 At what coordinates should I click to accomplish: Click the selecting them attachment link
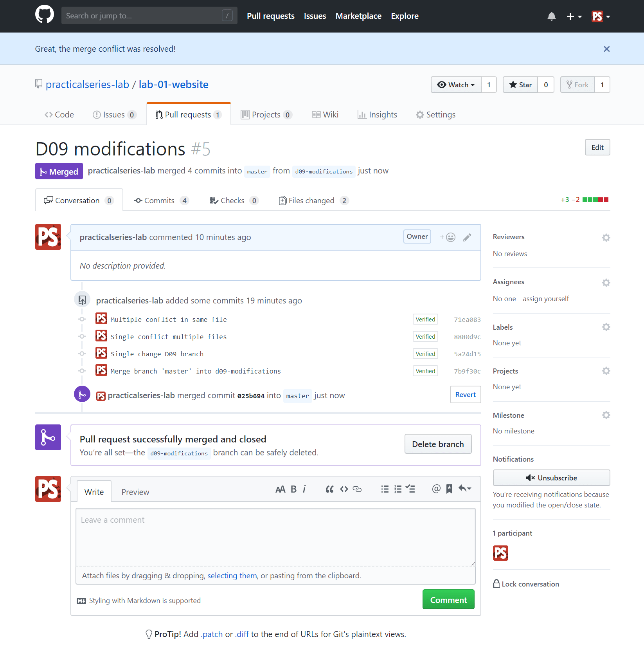click(232, 576)
